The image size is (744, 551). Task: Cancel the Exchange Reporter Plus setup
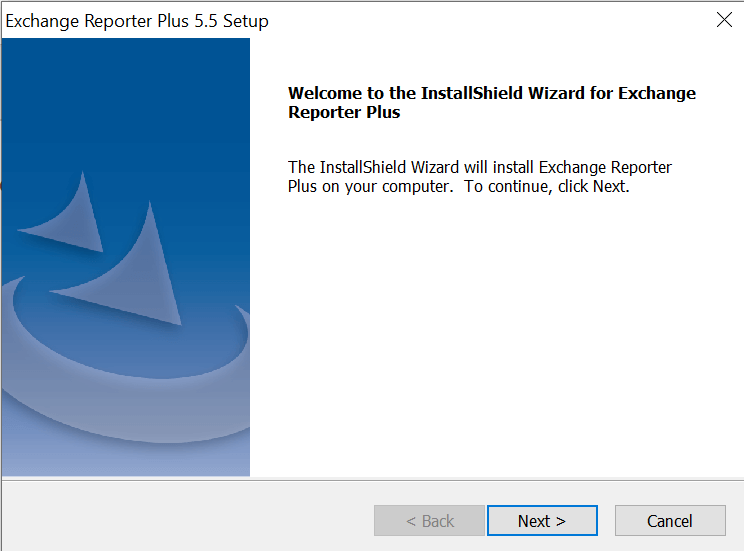(669, 521)
